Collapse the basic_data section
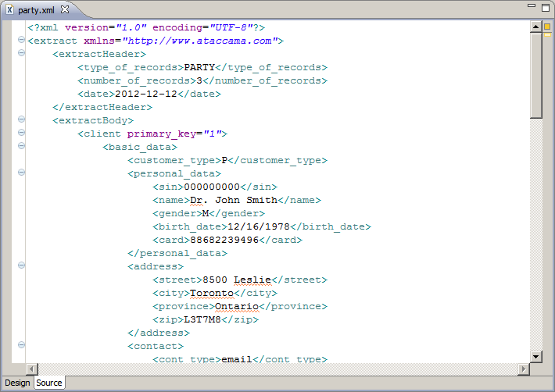Viewport: 555px width, 392px height. (x=21, y=147)
